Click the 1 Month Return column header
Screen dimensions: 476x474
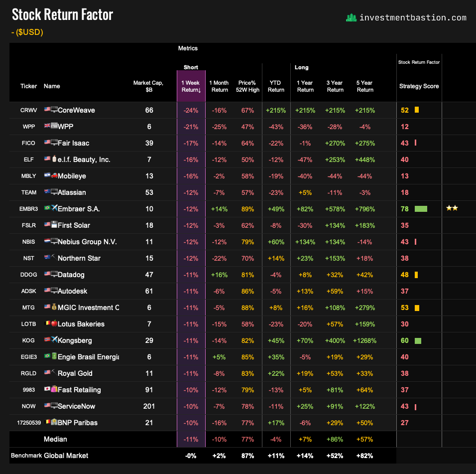coord(219,86)
